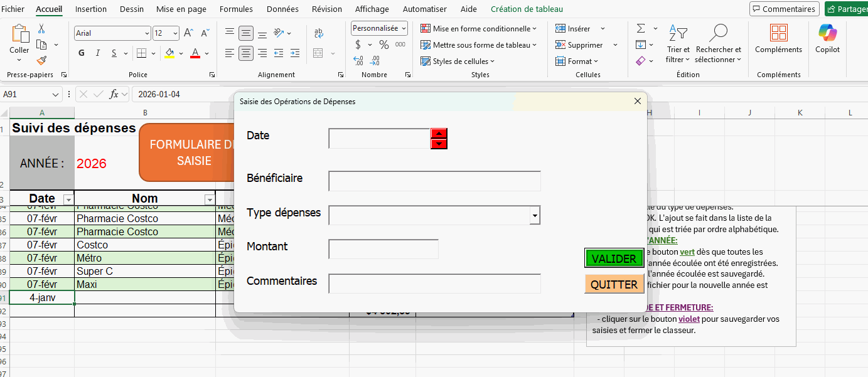Open the Personnalisée number format dropdown
This screenshot has height=377, width=868.
403,28
